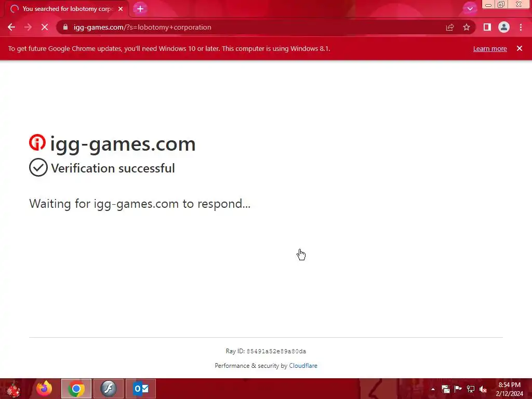Minimize the Chrome window

(x=488, y=5)
